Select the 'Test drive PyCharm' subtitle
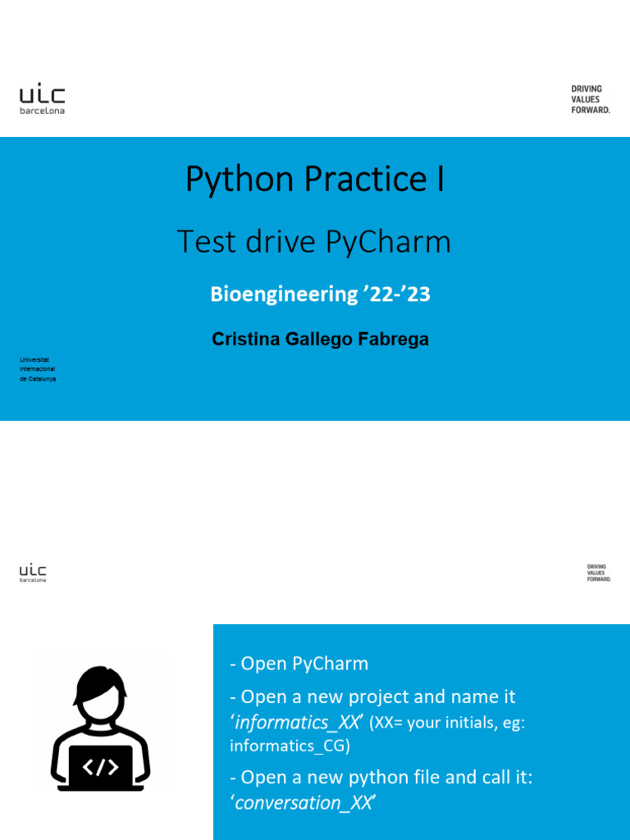The width and height of the screenshot is (630, 840). coord(314,241)
